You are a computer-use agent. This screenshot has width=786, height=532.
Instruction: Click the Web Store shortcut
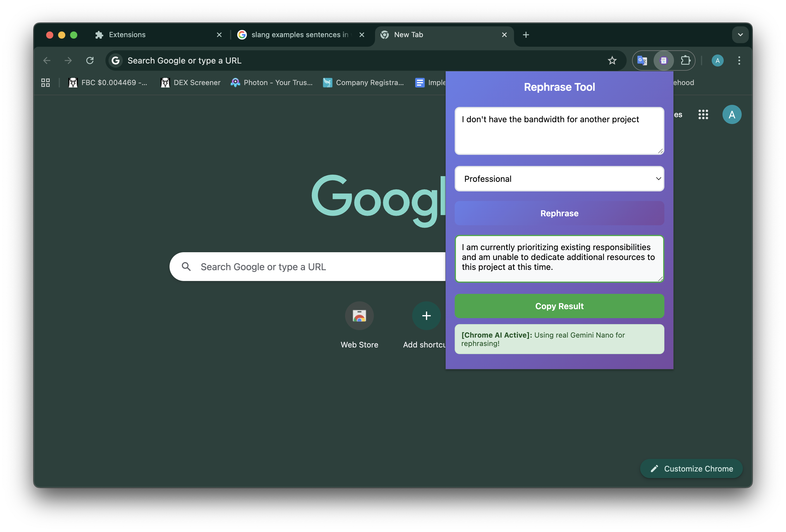tap(359, 316)
